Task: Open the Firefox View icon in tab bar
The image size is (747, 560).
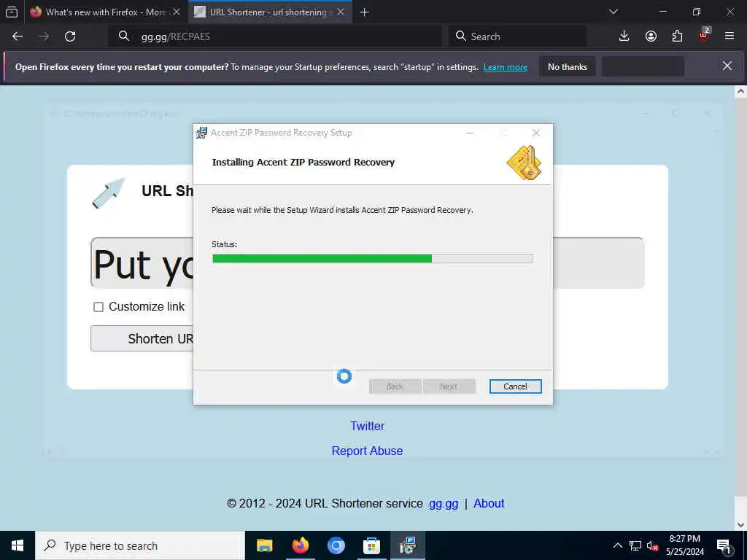Action: click(12, 12)
